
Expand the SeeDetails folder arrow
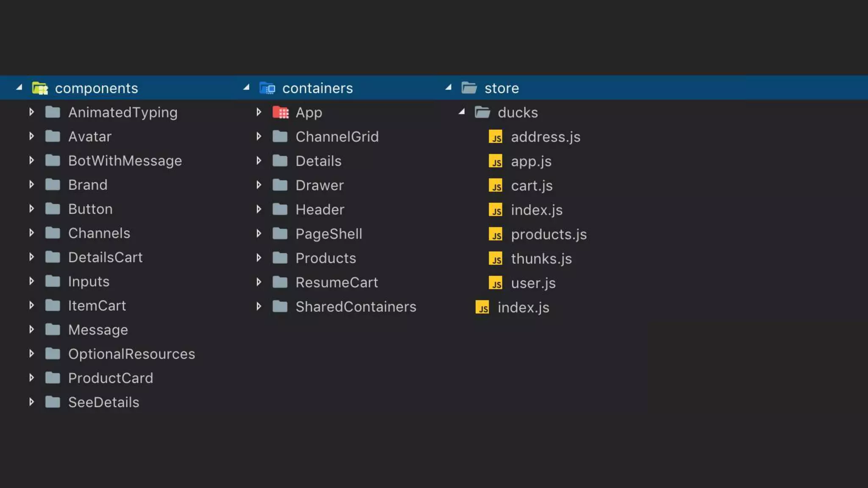click(31, 402)
